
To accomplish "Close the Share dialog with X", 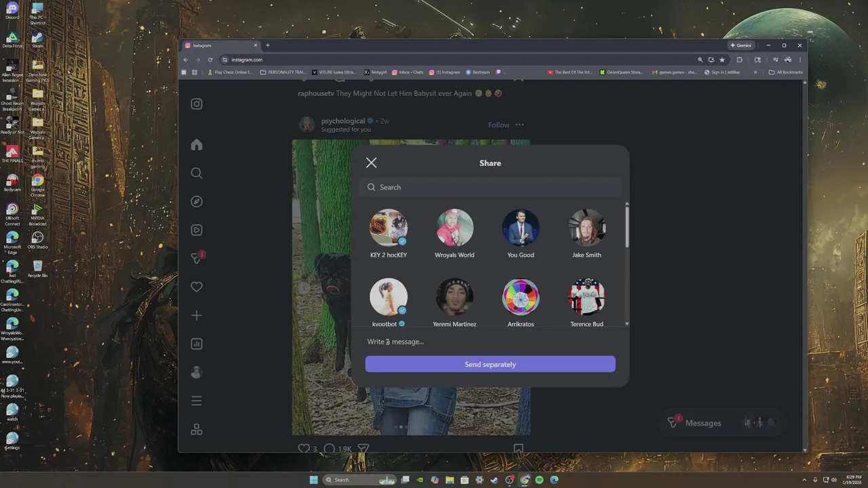I will click(x=371, y=163).
